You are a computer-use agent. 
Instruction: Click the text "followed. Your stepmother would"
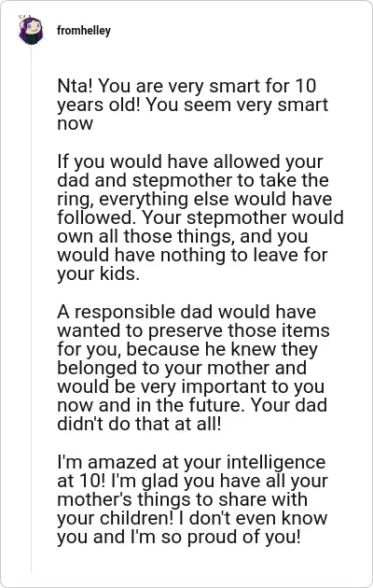[200, 217]
